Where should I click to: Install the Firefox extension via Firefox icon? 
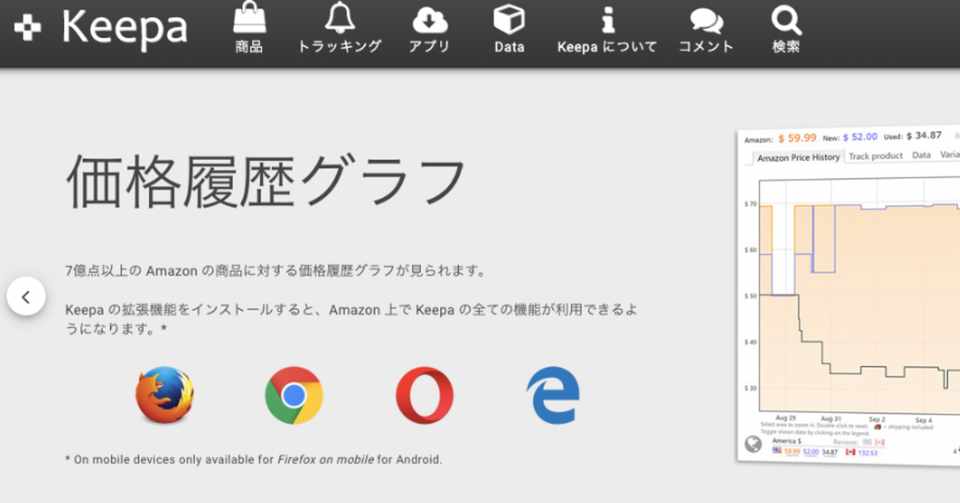click(165, 395)
